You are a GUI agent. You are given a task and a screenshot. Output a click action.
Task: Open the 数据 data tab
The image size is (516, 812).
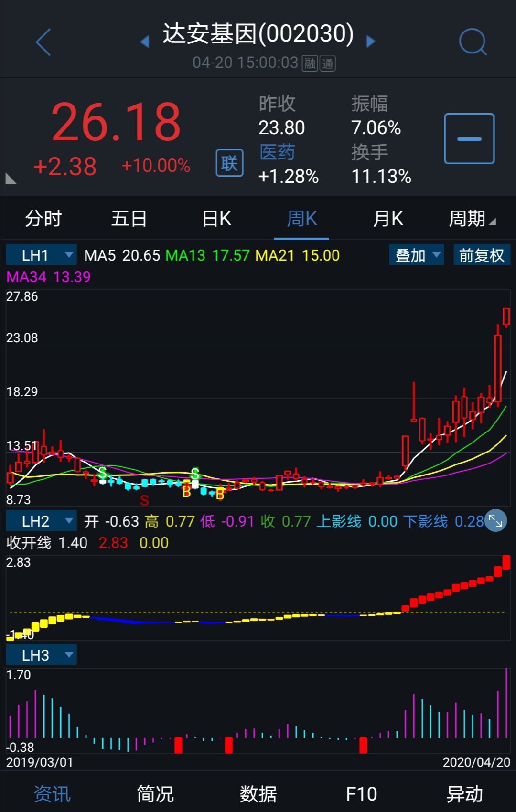point(258,794)
